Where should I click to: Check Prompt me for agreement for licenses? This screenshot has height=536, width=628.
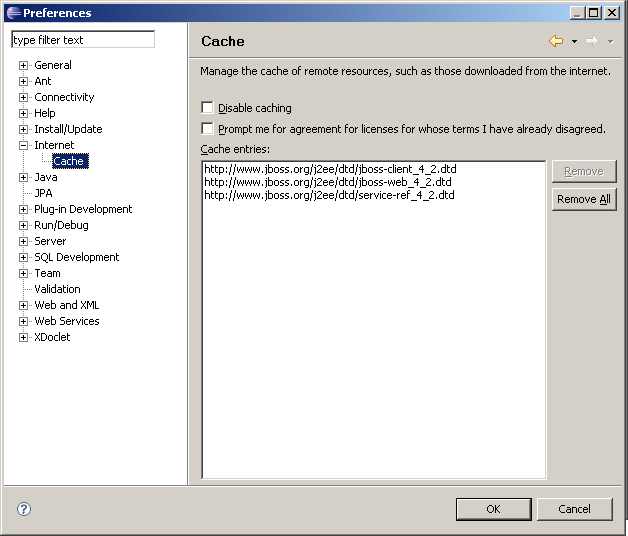coord(207,129)
